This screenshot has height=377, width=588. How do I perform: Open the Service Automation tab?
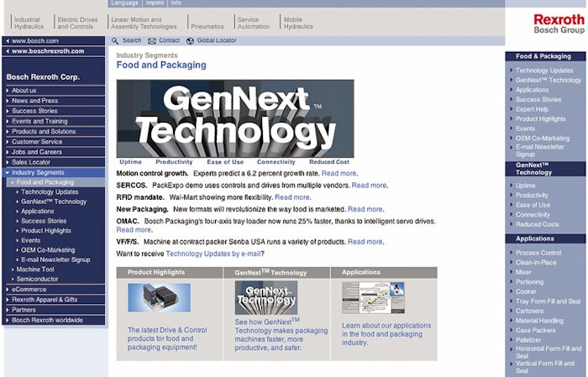click(254, 23)
